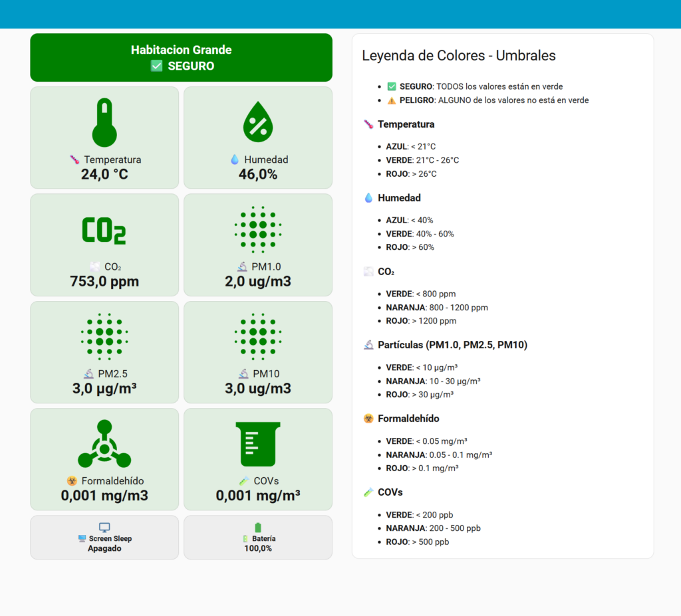681x616 pixels.
Task: Click the green checkmark beside SEGURO in header
Action: point(156,66)
